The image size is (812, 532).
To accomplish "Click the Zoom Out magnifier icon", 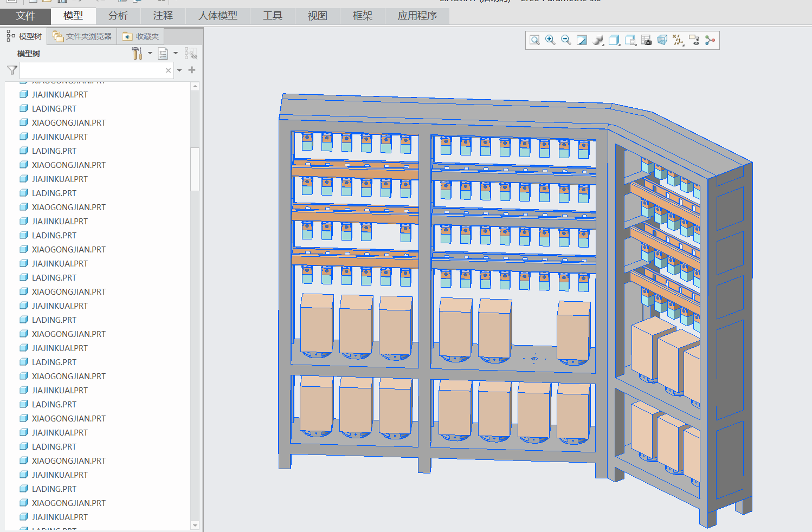I will [566, 40].
